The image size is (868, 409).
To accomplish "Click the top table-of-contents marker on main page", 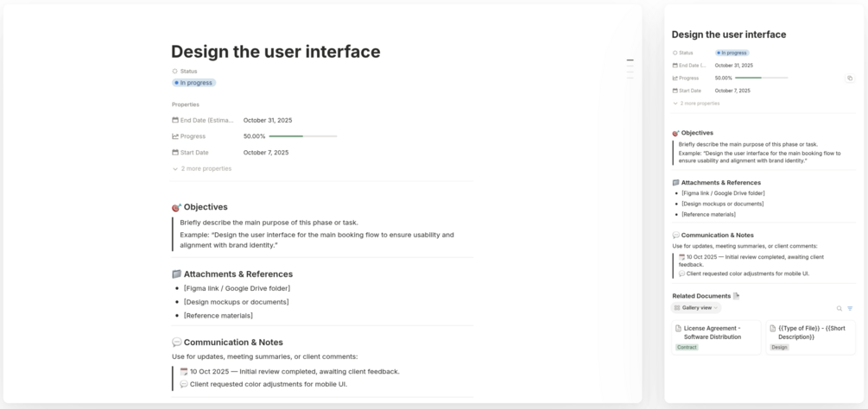I will point(630,60).
